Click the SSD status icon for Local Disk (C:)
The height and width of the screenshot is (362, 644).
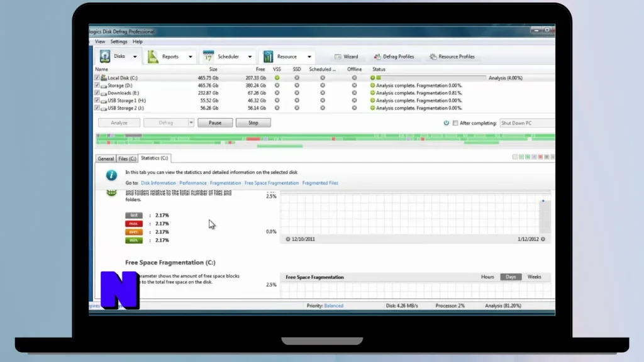point(297,77)
